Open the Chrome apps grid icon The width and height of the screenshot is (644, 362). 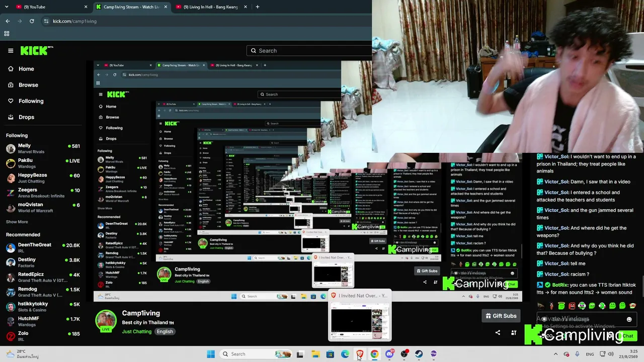click(x=7, y=34)
